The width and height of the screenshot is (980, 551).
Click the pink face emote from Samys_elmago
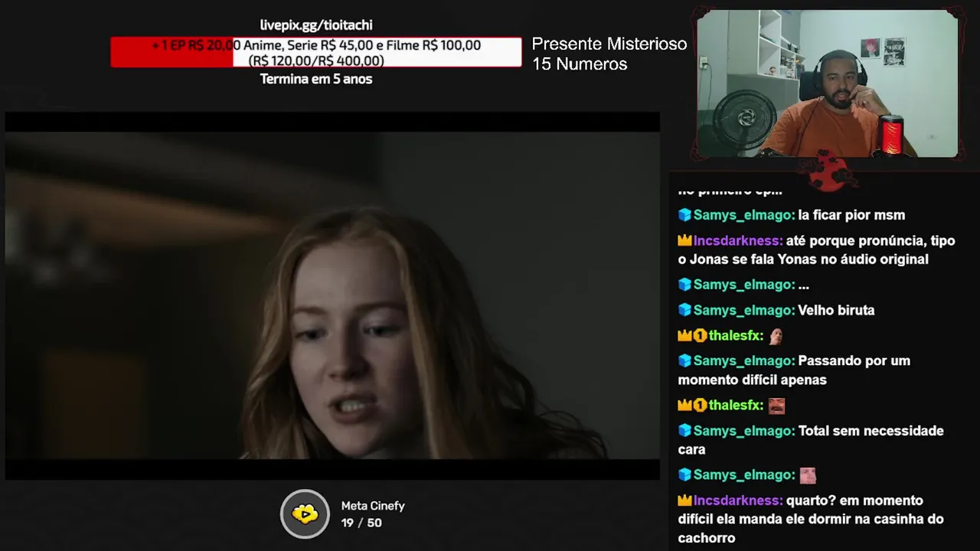[x=808, y=475]
